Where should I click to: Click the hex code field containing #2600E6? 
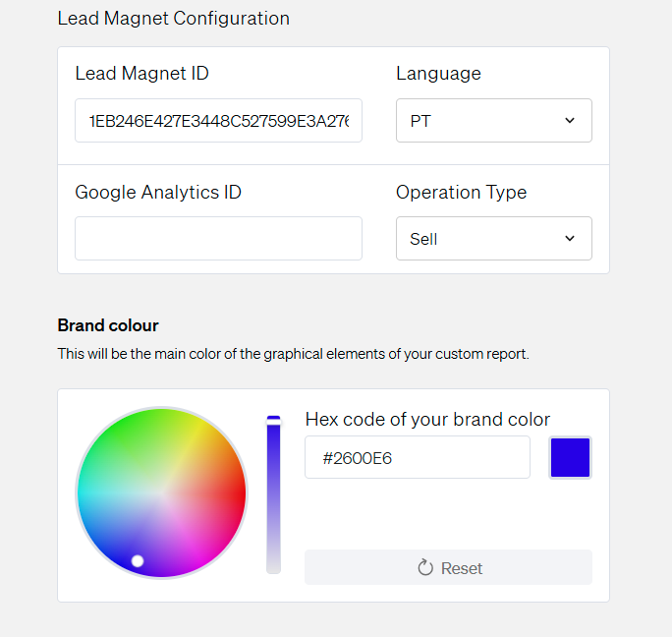[417, 457]
